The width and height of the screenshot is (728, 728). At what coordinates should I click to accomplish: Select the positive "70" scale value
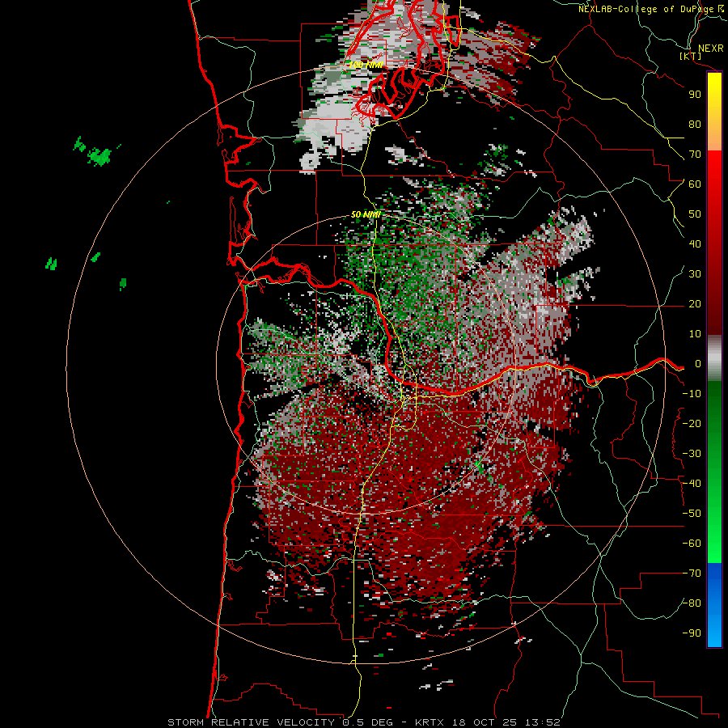(695, 154)
